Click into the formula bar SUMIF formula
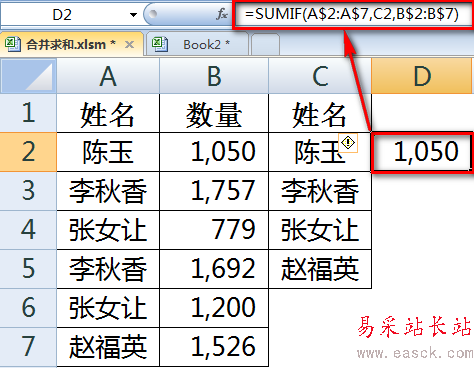The height and width of the screenshot is (368, 474). click(x=353, y=14)
